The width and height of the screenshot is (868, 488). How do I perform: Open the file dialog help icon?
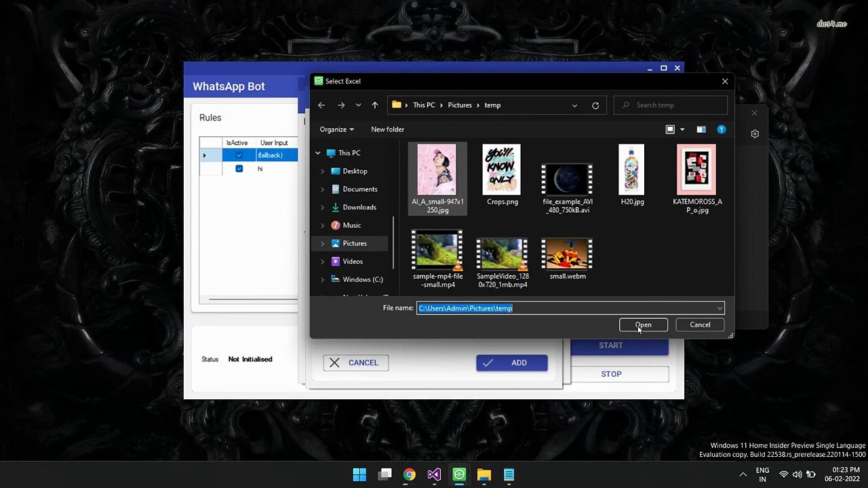coord(721,129)
